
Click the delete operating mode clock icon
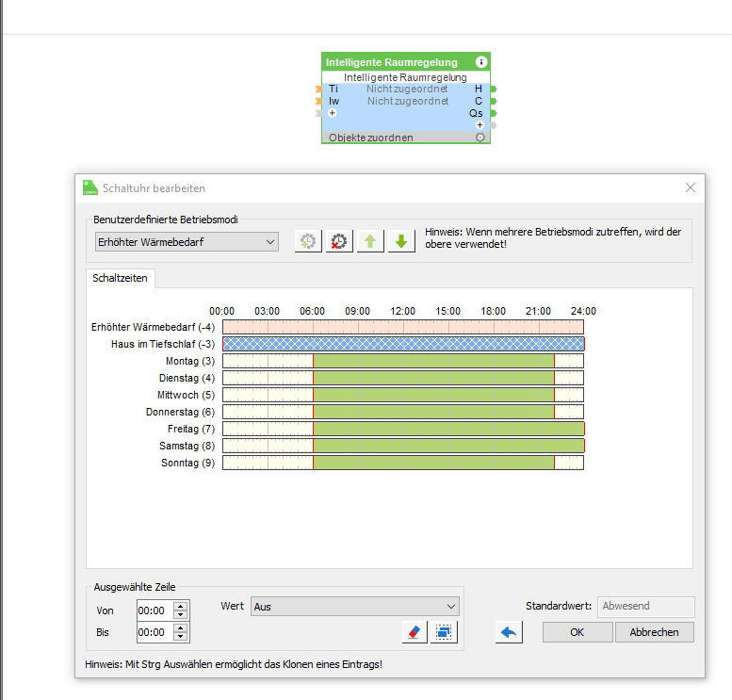click(x=339, y=241)
